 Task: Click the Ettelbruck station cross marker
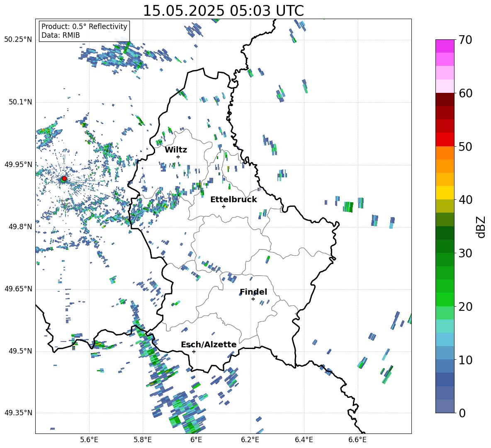224,206
